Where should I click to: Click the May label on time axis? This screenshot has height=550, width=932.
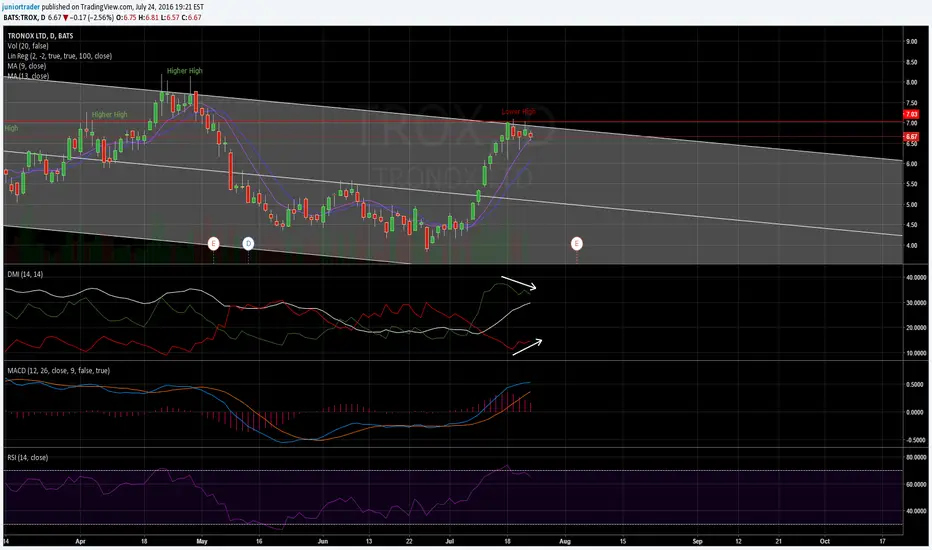tap(201, 541)
